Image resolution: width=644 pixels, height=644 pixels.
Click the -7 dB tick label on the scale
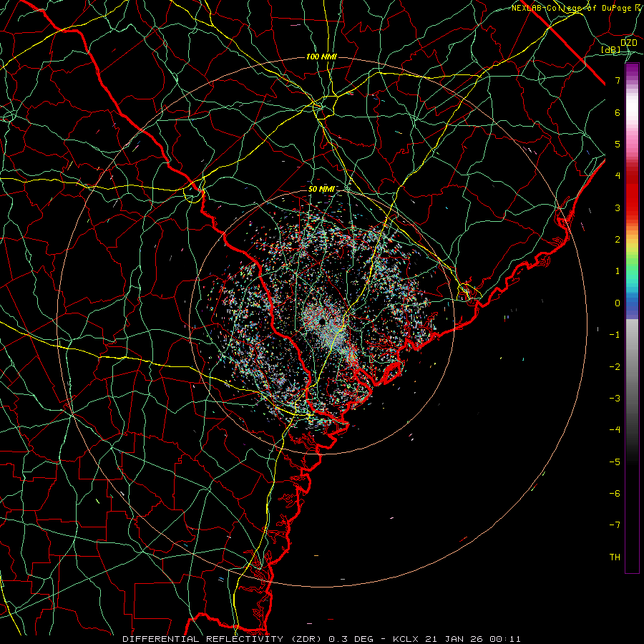(615, 525)
